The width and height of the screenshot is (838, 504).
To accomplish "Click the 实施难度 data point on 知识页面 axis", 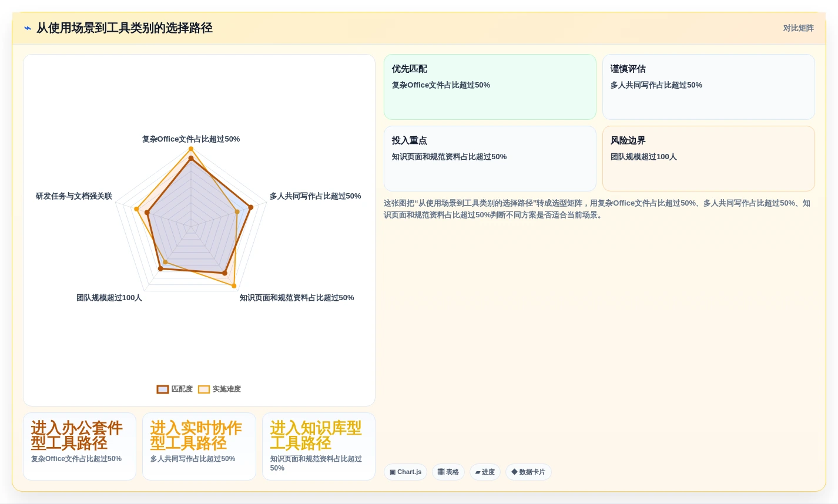I will [234, 286].
